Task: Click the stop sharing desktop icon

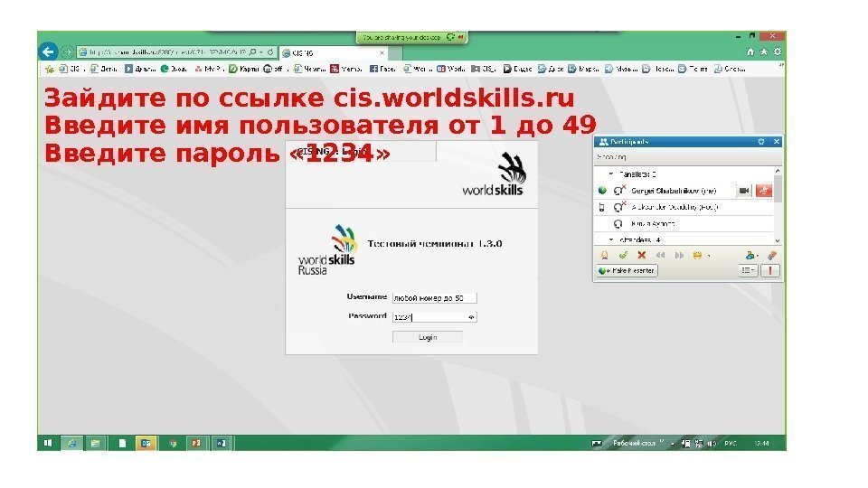Action: pyautogui.click(x=460, y=37)
